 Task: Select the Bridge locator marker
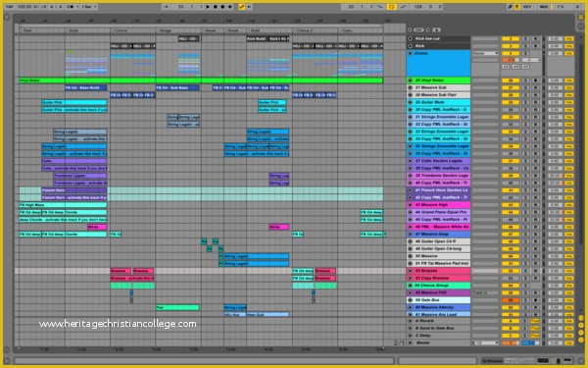pos(166,30)
